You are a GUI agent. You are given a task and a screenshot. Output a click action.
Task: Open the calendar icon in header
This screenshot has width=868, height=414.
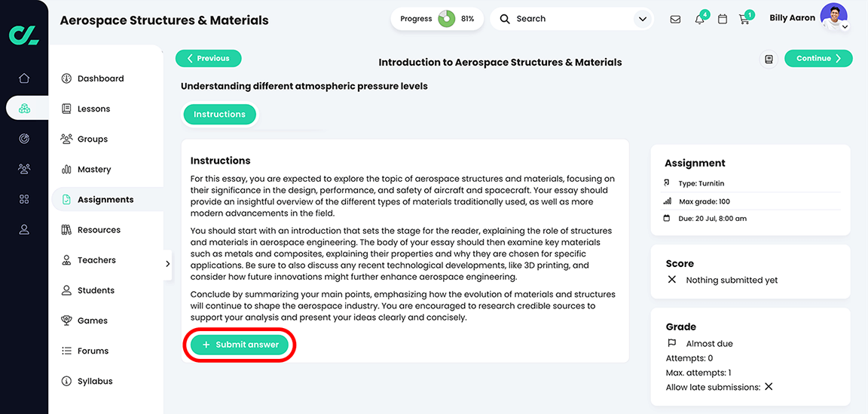click(723, 19)
